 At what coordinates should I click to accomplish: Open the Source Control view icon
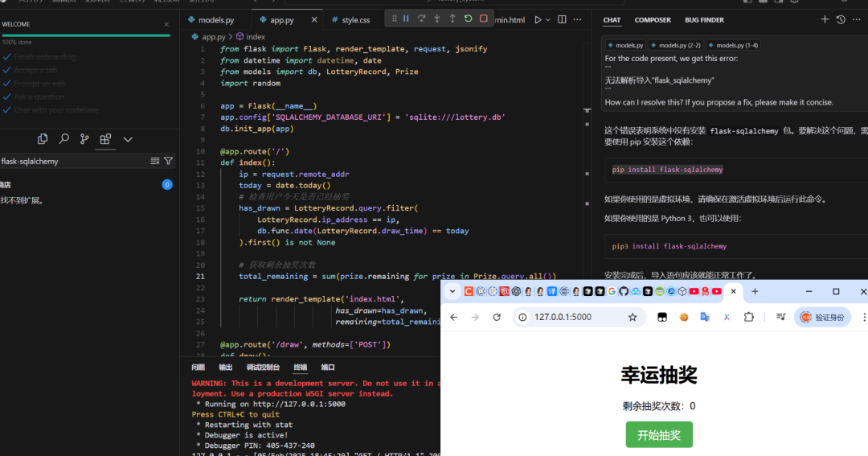coord(84,139)
